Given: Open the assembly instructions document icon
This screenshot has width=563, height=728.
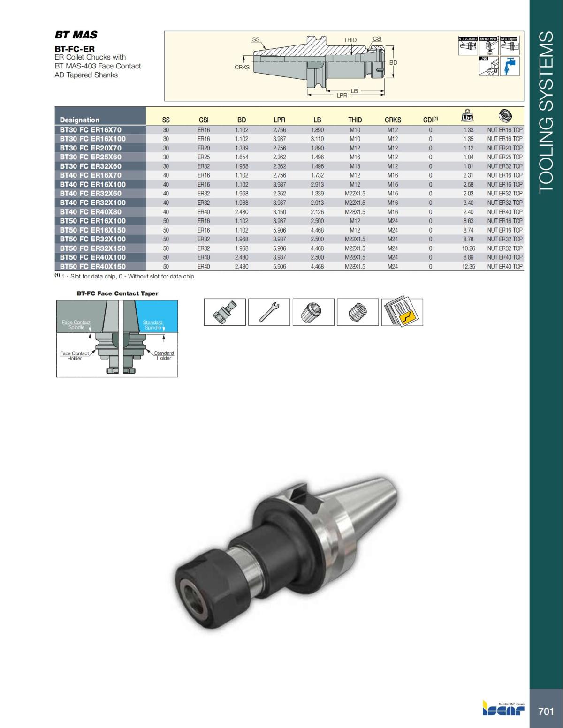Looking at the screenshot, I should [x=402, y=312].
